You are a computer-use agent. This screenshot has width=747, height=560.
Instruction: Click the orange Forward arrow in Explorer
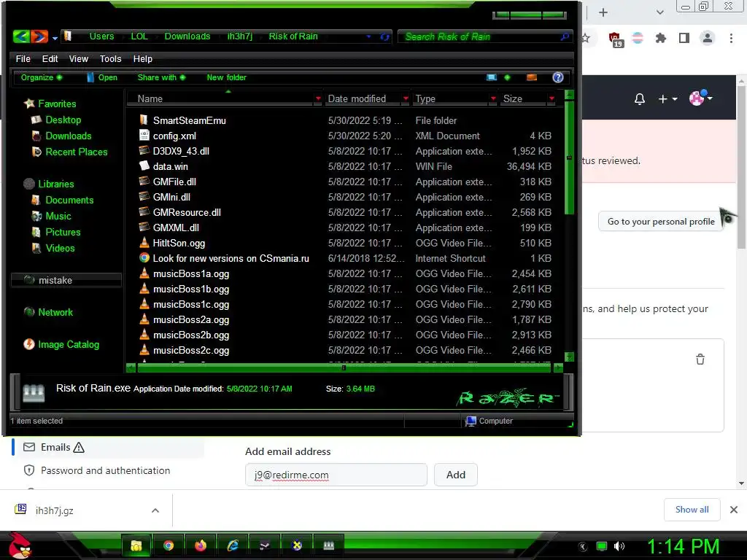pos(39,36)
